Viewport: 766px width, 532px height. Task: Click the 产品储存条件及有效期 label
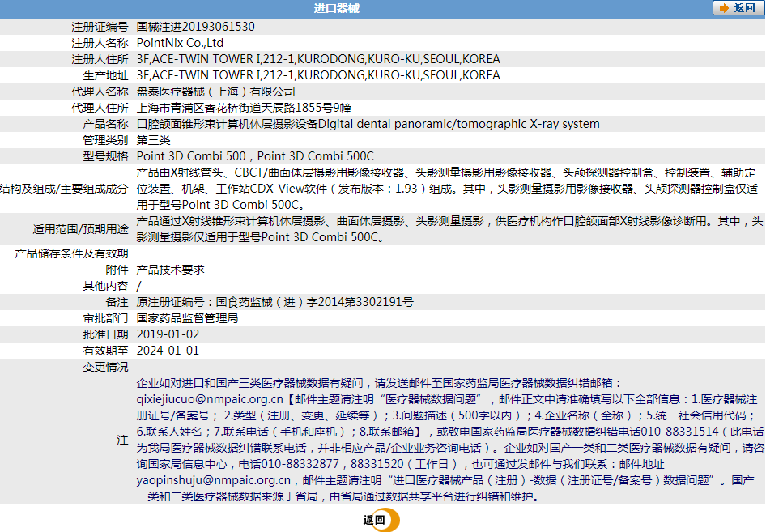click(71, 253)
